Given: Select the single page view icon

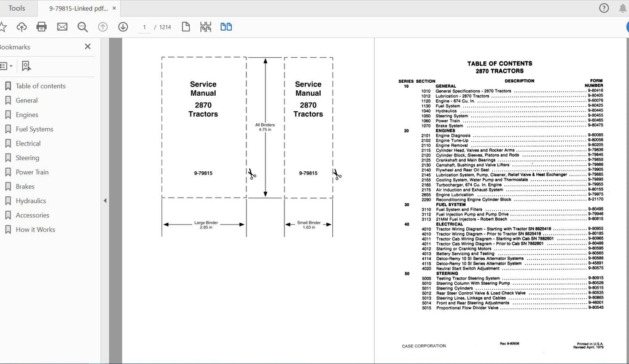Looking at the screenshot, I should 186,27.
